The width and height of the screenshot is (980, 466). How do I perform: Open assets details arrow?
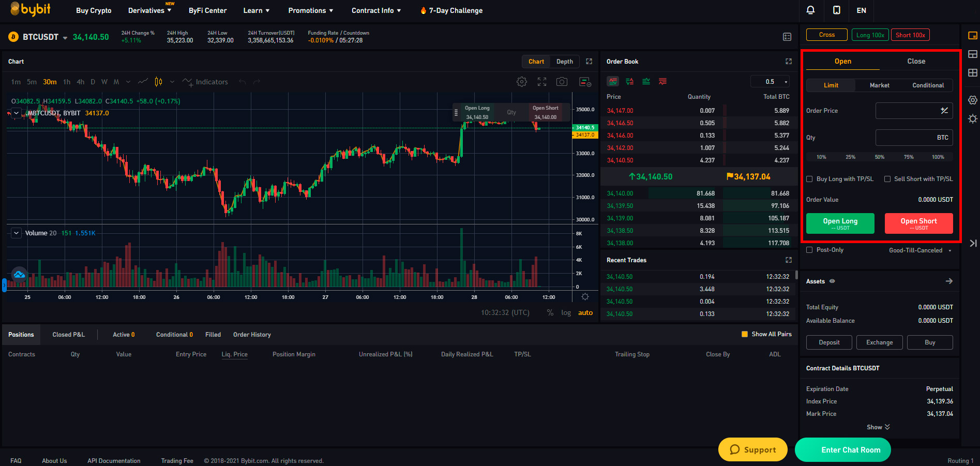coord(949,281)
